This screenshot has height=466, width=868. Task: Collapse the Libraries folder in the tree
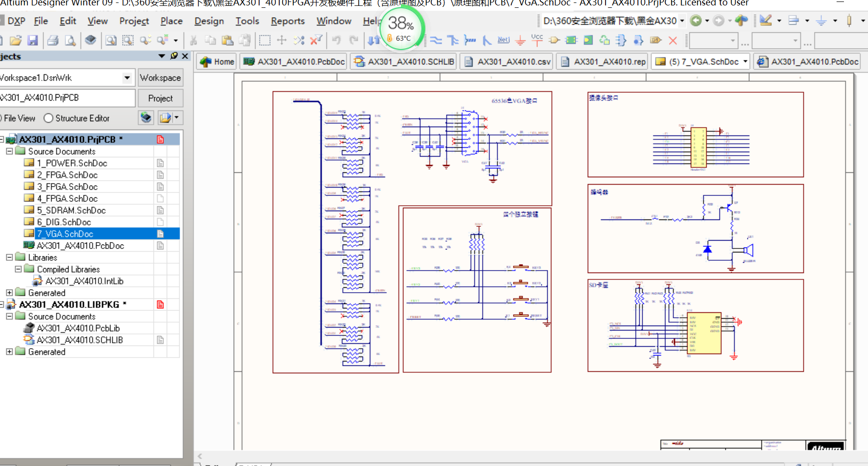click(x=9, y=257)
